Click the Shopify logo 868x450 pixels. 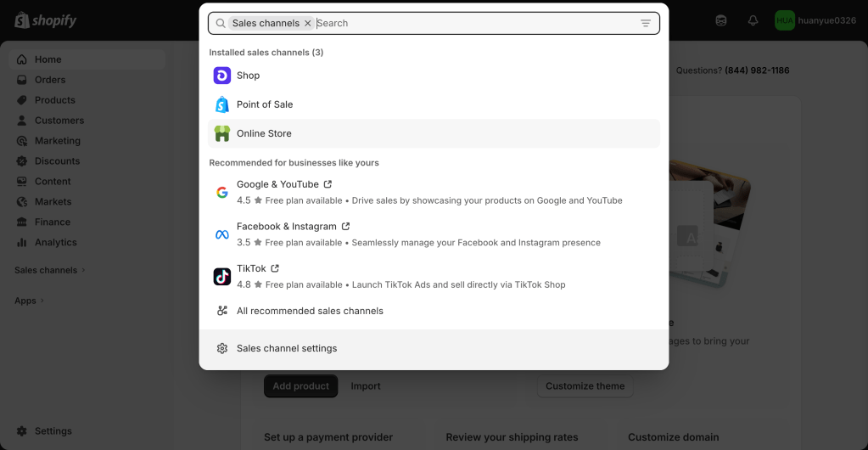tap(45, 20)
